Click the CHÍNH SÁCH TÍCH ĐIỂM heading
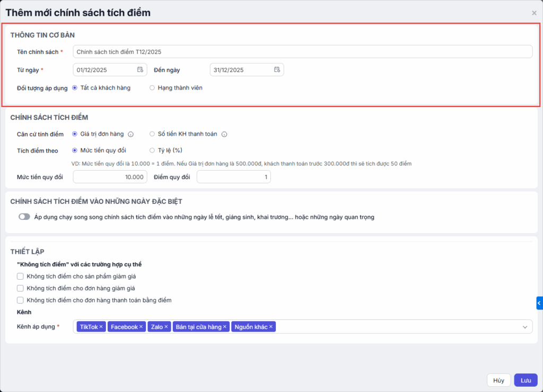This screenshot has width=543, height=392. tap(49, 117)
